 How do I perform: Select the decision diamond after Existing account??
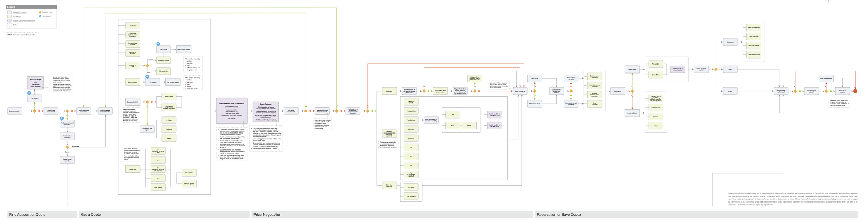pyautogui.click(x=34, y=111)
